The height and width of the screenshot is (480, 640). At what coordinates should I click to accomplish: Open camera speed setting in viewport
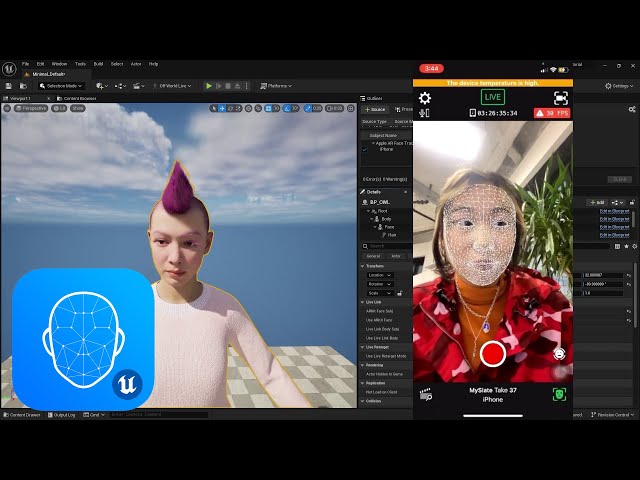tap(335, 109)
